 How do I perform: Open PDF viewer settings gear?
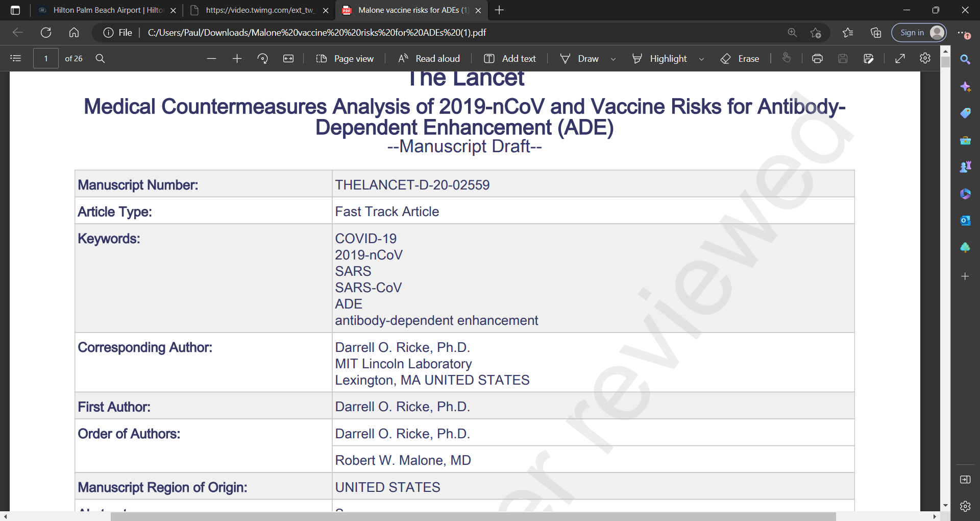pos(925,58)
